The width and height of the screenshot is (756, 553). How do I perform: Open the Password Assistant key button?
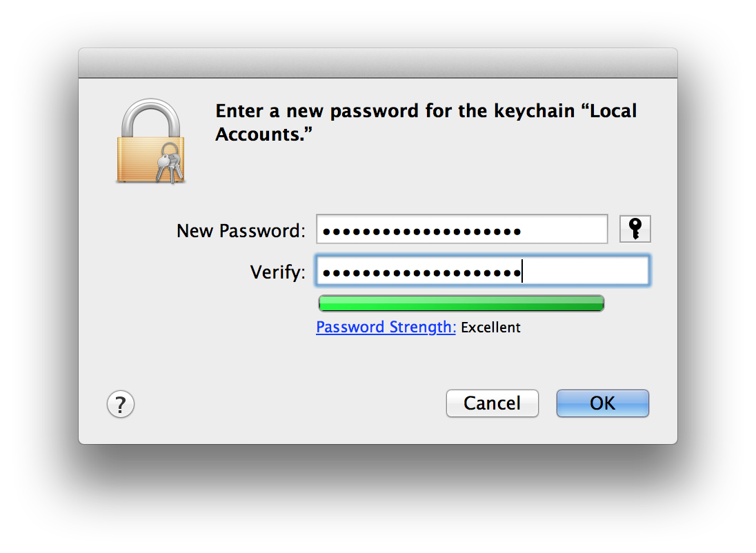point(635,229)
